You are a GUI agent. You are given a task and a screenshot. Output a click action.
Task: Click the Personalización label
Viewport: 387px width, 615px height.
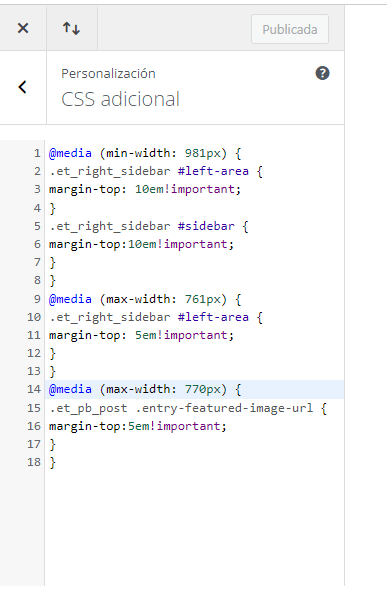coord(108,73)
